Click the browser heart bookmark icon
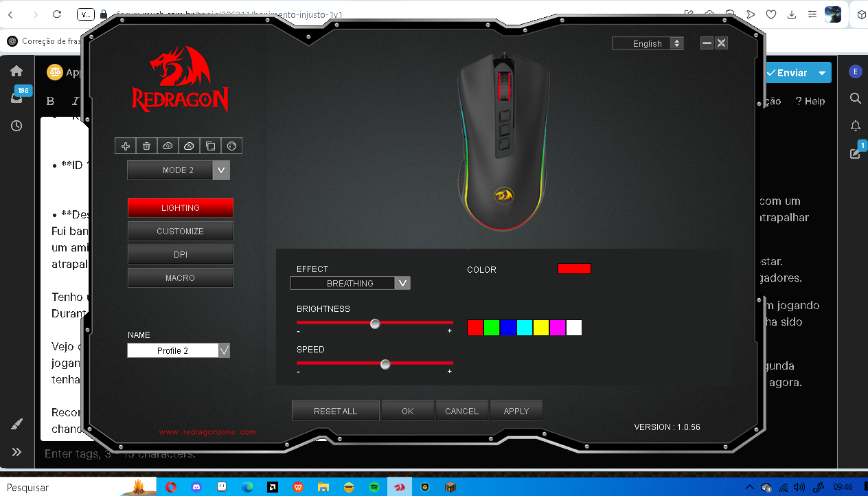Screen dimensions: 868x496 (771, 14)
